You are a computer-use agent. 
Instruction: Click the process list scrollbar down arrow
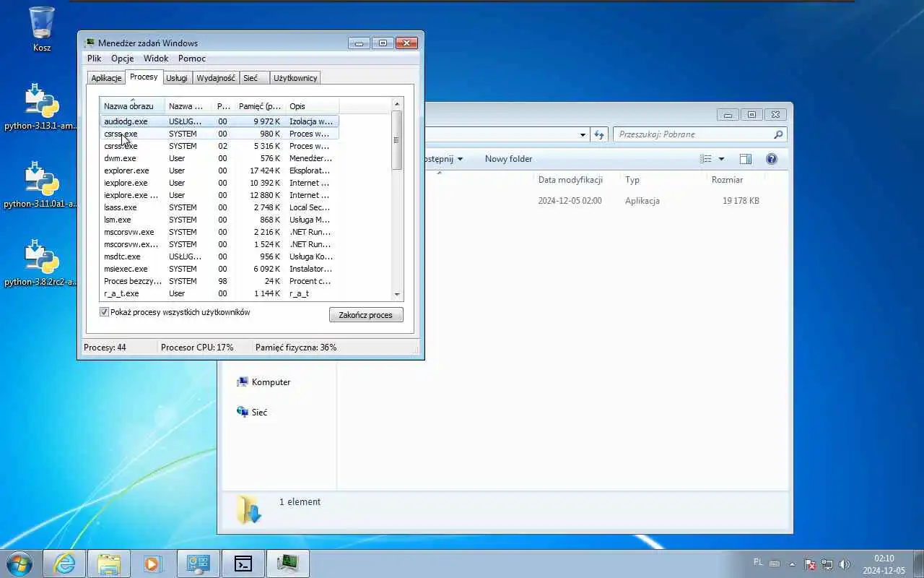click(x=397, y=294)
